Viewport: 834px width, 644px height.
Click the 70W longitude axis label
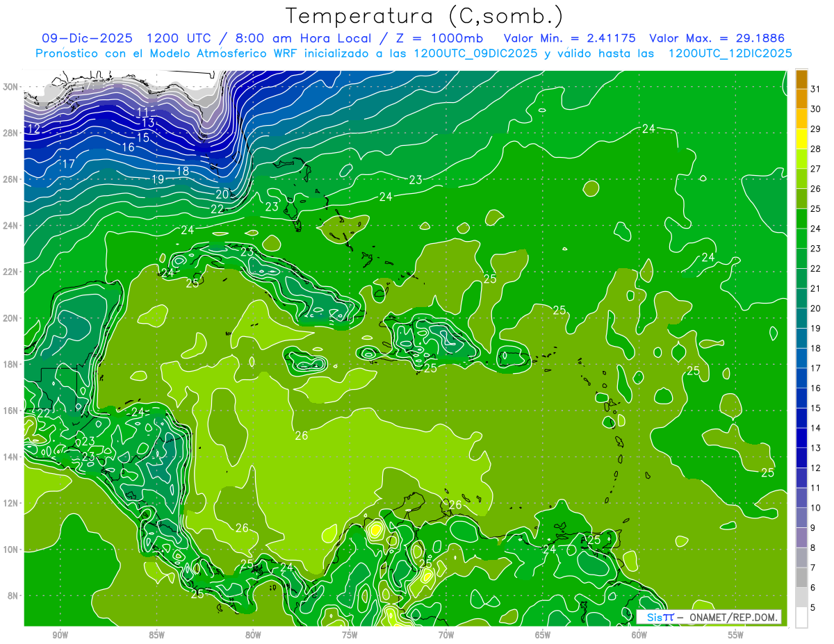(x=446, y=635)
